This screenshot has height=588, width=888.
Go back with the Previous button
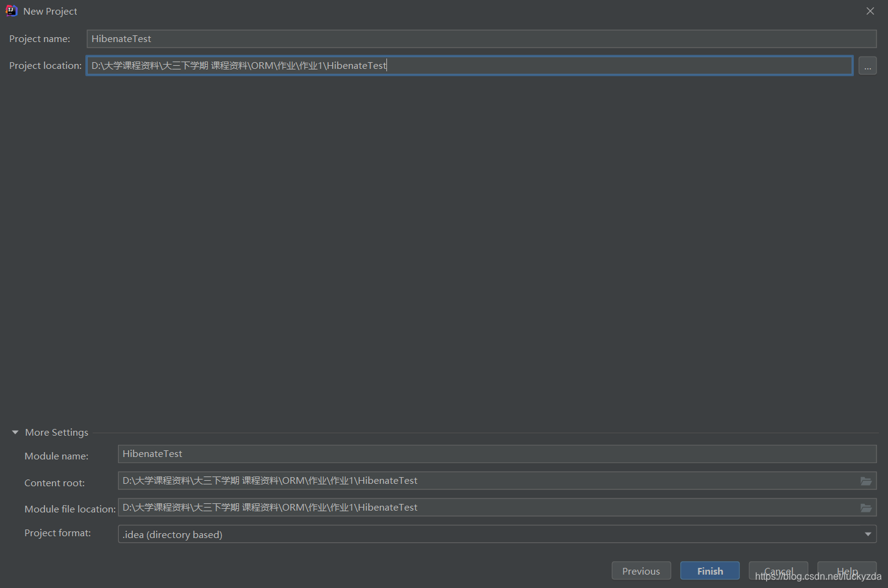641,571
